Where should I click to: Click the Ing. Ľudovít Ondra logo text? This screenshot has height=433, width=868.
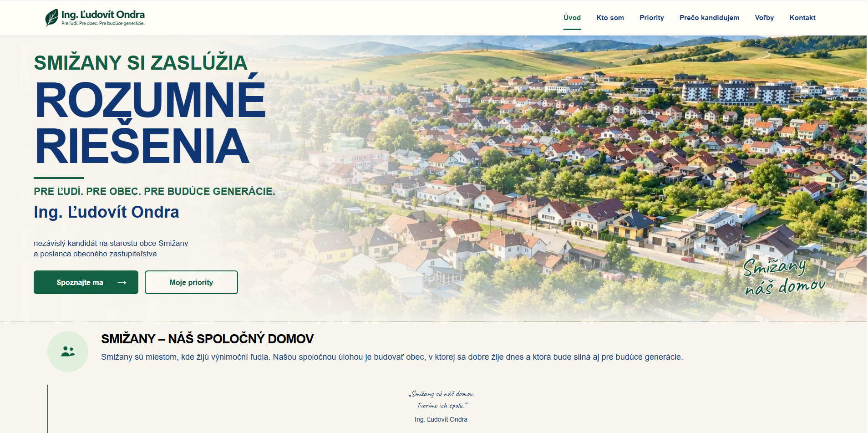[x=103, y=15]
